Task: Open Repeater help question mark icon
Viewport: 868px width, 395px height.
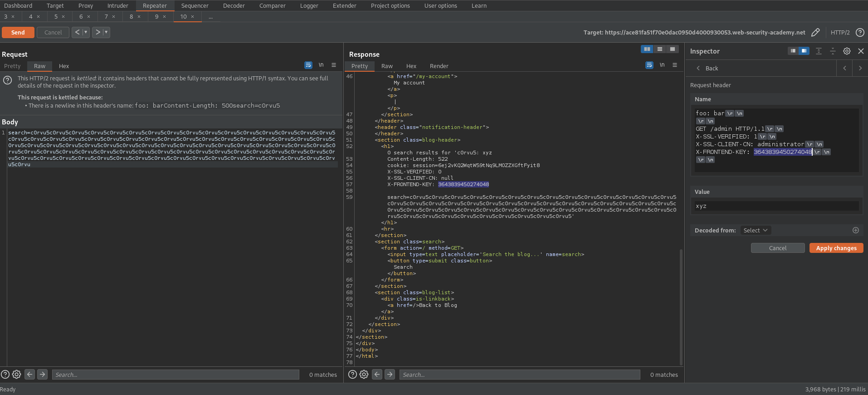Action: click(860, 32)
